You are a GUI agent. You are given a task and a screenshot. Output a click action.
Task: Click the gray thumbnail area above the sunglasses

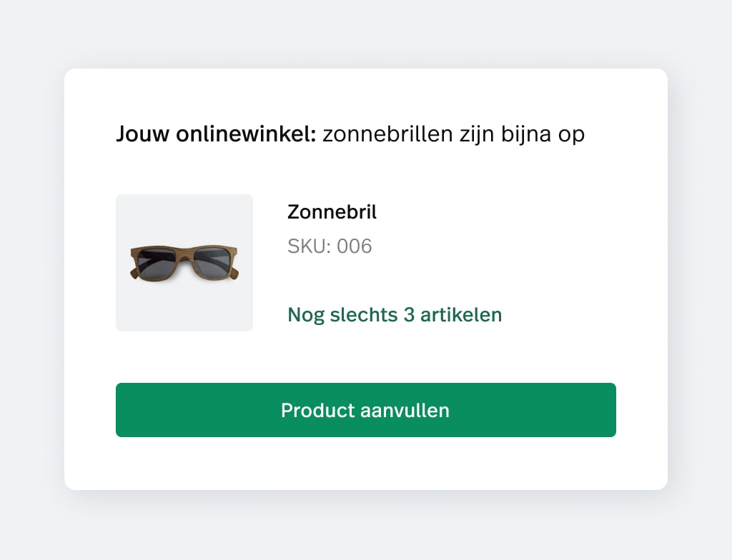[184, 219]
